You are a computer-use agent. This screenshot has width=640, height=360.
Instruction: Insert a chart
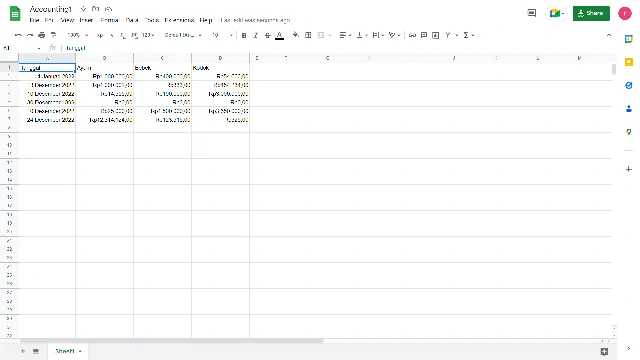[436, 35]
